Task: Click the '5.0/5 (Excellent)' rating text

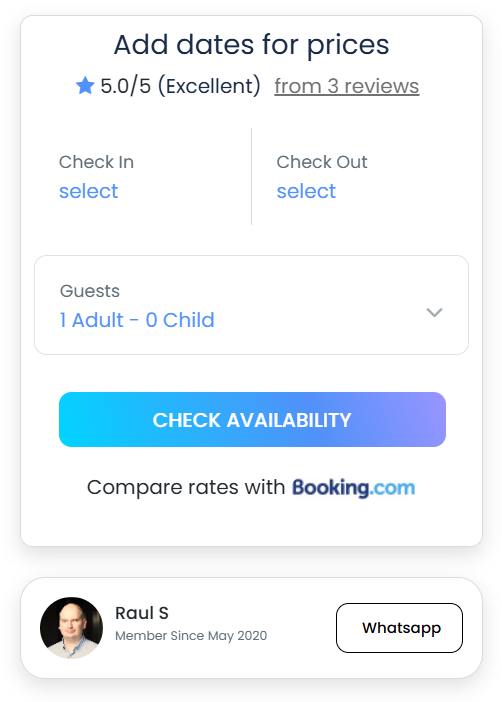Action: [180, 86]
